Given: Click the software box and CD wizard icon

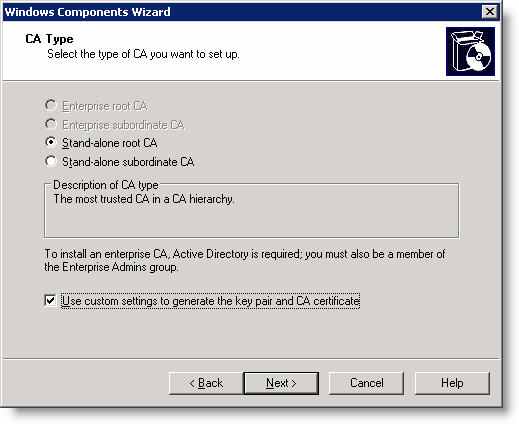Looking at the screenshot, I should pos(470,52).
